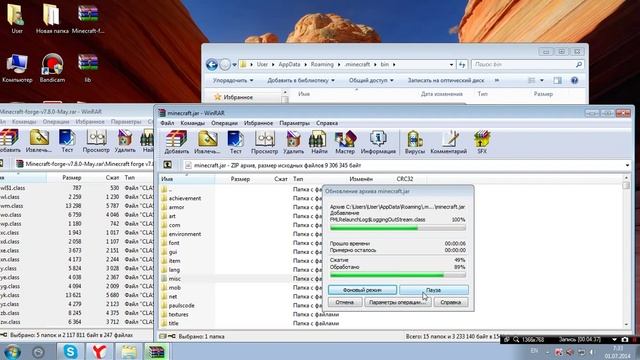
Task: Click the Параметры операции button
Action: [398, 302]
